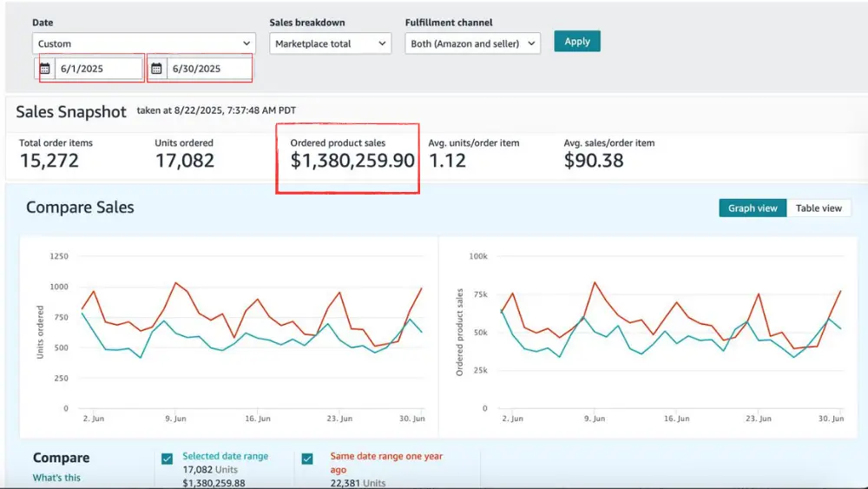Expand the Fulfillment channel dropdown
The width and height of the screenshot is (868, 489).
472,43
